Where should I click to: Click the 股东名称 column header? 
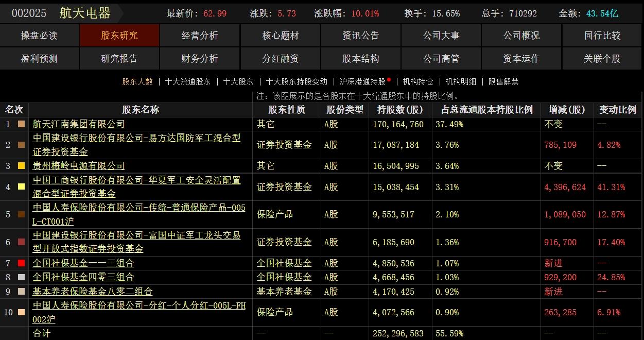(141, 110)
